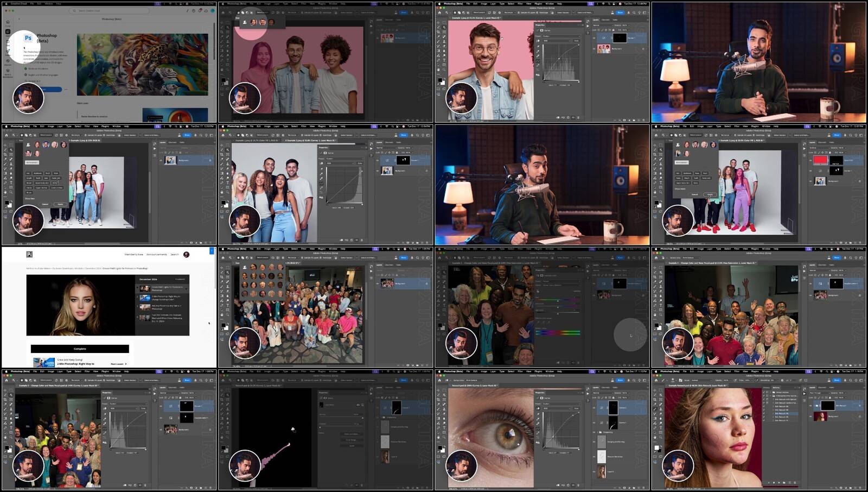
Task: Click website logo in header
Action: pos(29,254)
